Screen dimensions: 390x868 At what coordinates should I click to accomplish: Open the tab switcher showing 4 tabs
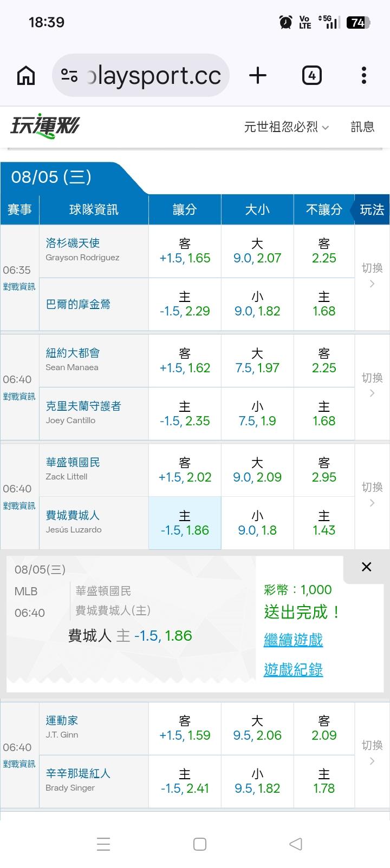(x=311, y=75)
